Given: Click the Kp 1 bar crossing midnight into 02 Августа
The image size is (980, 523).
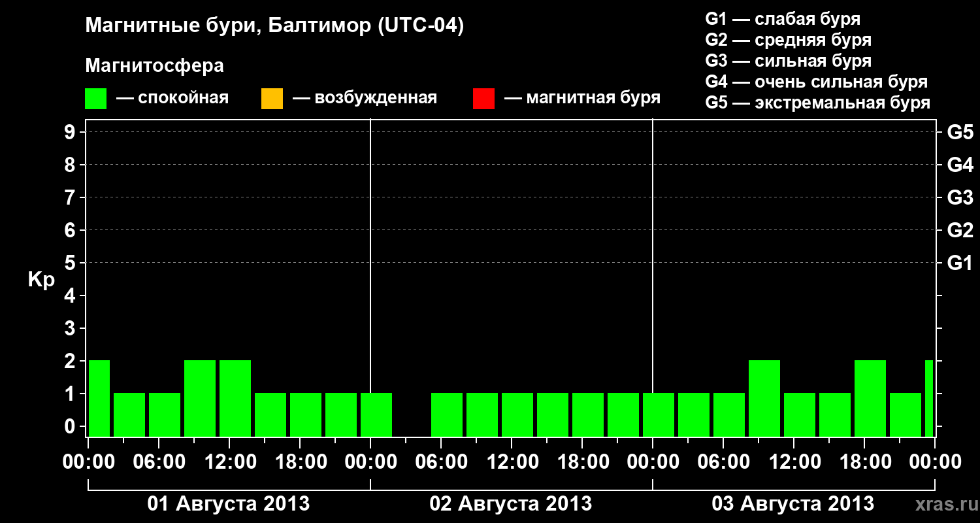Looking at the screenshot, I should point(376,414).
